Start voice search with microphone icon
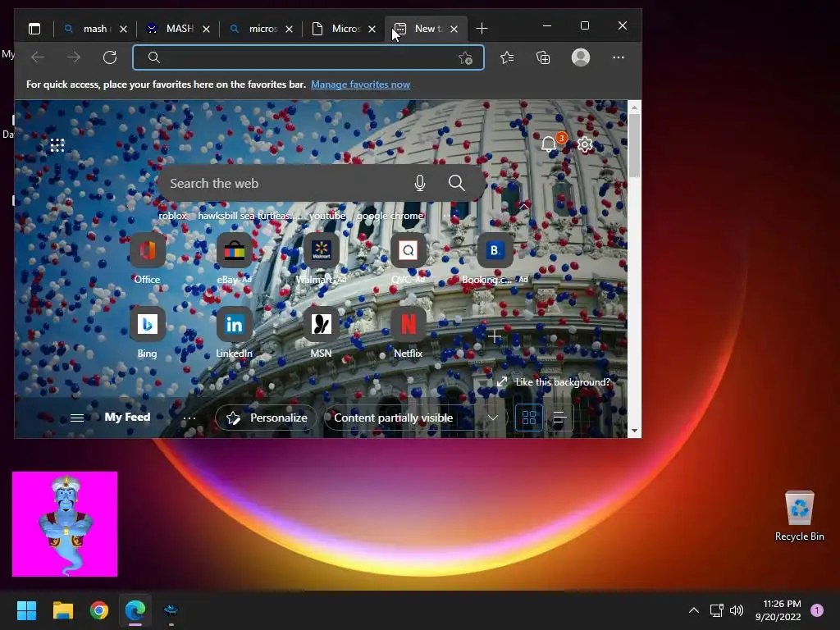 tap(420, 183)
